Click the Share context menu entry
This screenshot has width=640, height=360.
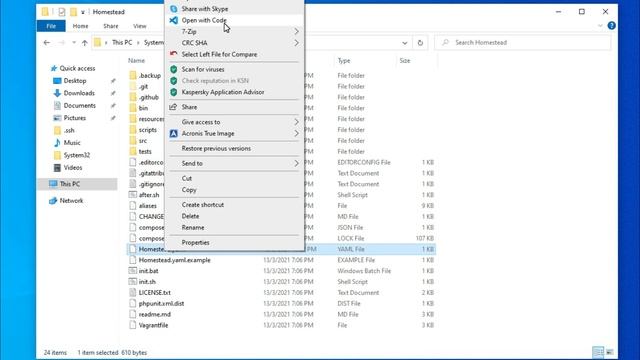coord(235,107)
